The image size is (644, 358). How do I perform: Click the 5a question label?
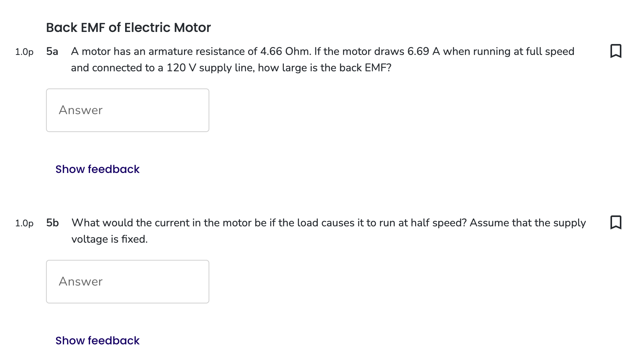pos(52,51)
